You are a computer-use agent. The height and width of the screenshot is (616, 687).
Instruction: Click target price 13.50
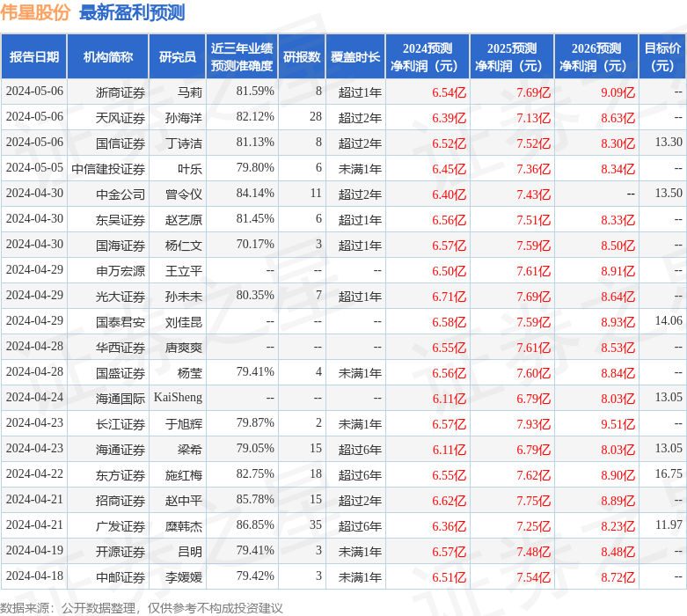point(669,194)
